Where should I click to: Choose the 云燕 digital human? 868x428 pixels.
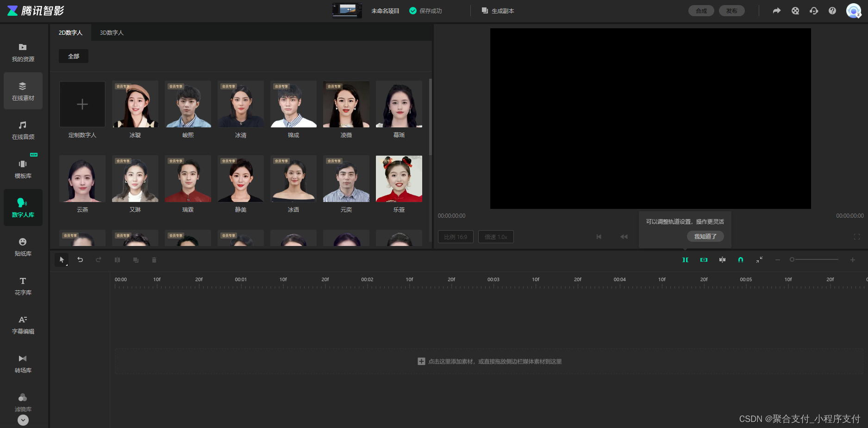(x=82, y=179)
